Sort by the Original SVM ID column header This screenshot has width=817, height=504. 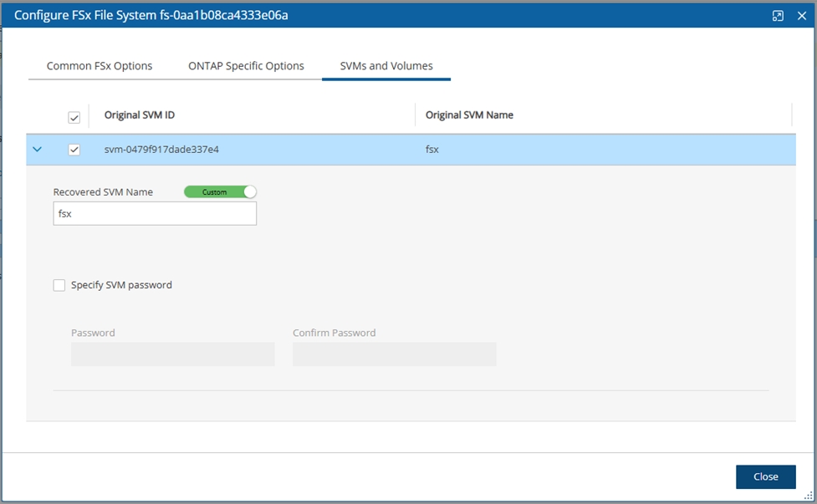point(140,115)
